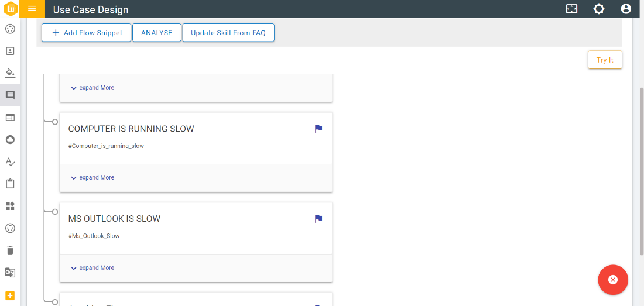Toggle flag on MS Outlook Is Slow
Screen dimensions: 644x306
(318, 219)
